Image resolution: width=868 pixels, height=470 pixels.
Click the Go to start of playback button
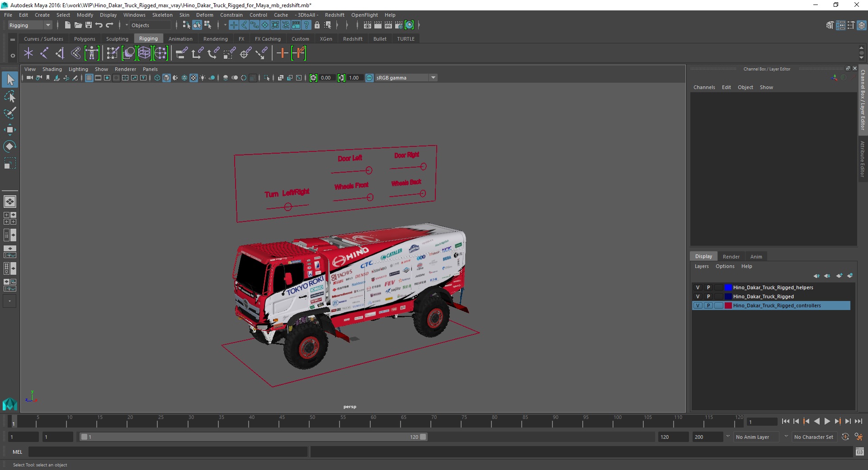pyautogui.click(x=785, y=421)
